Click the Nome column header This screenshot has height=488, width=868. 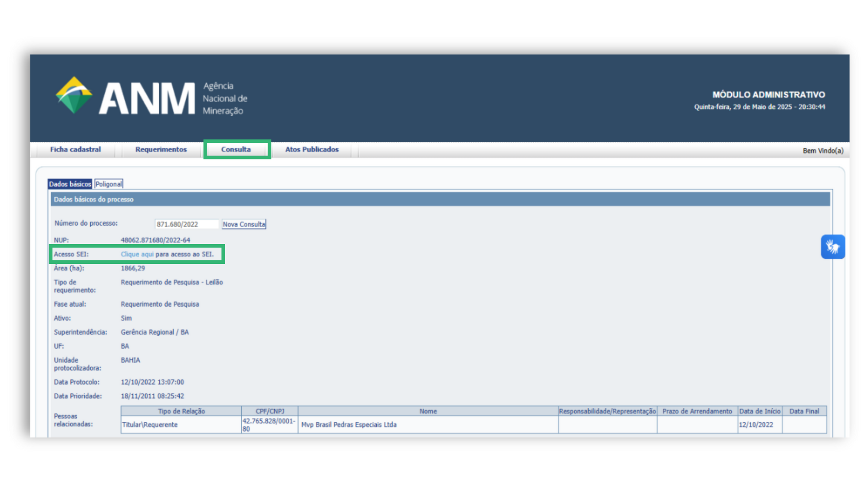[x=428, y=411]
